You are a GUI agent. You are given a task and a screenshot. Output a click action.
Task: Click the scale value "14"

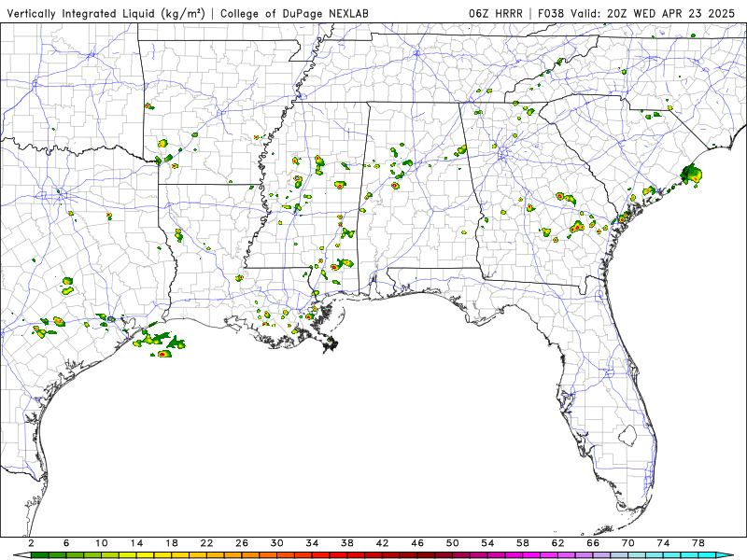(136, 543)
